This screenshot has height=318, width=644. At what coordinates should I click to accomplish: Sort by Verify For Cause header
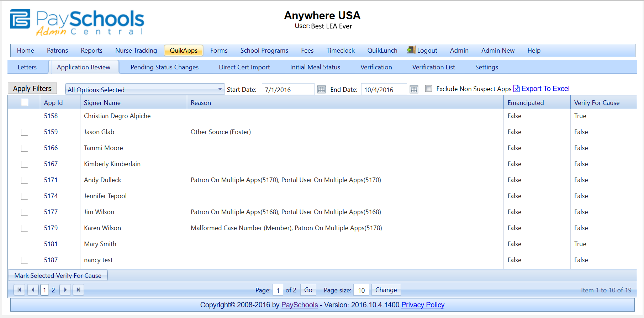click(x=597, y=103)
